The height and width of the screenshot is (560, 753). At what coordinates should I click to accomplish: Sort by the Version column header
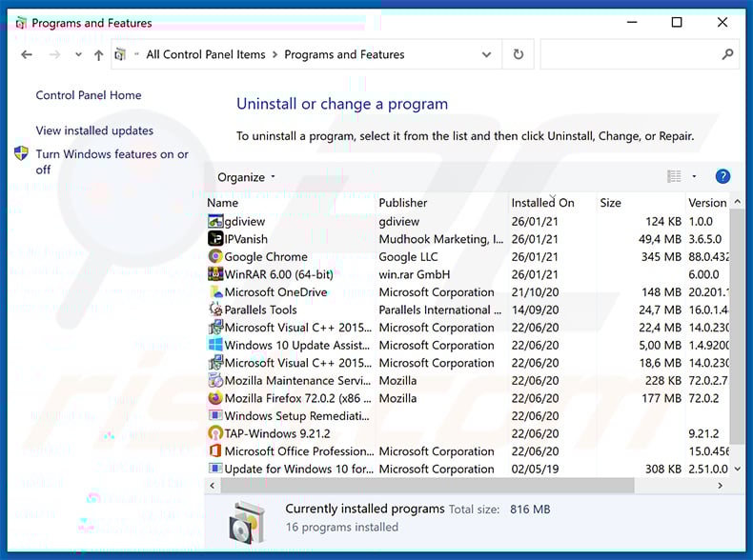click(707, 203)
